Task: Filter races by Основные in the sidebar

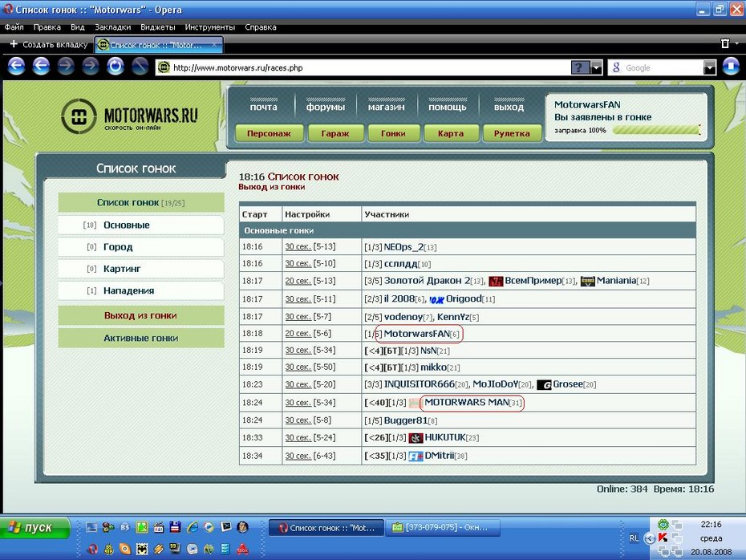Action: pyautogui.click(x=141, y=225)
